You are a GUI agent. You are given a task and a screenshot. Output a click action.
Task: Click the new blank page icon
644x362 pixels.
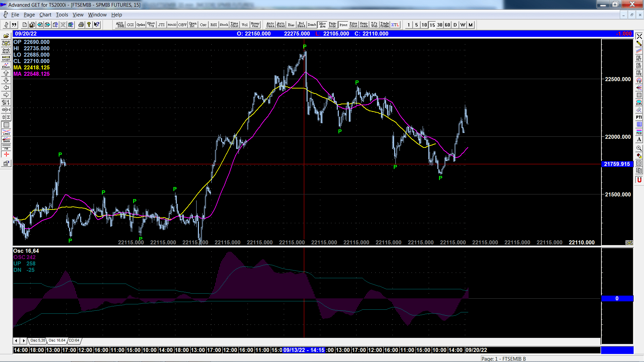coord(24,25)
